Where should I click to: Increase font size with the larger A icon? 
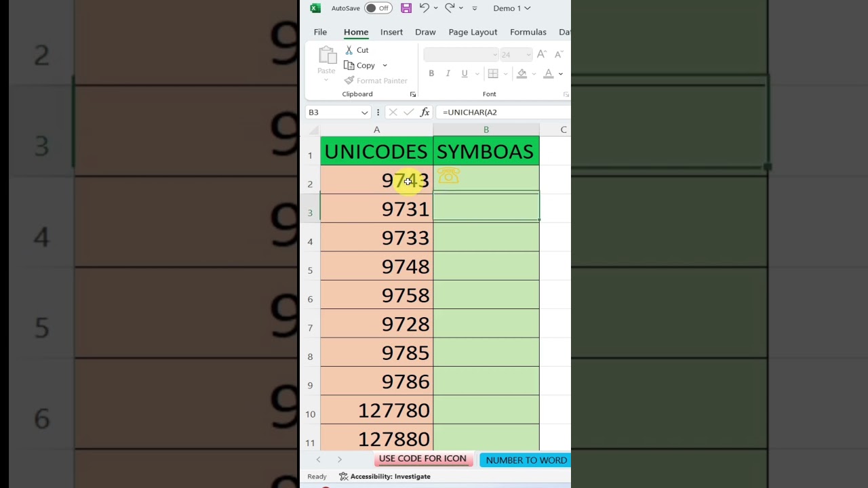click(541, 54)
